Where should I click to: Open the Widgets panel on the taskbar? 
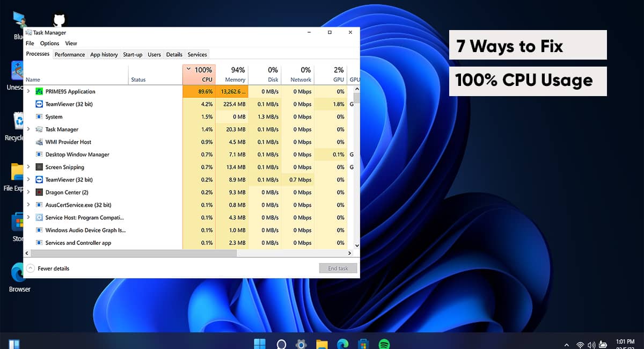14,344
